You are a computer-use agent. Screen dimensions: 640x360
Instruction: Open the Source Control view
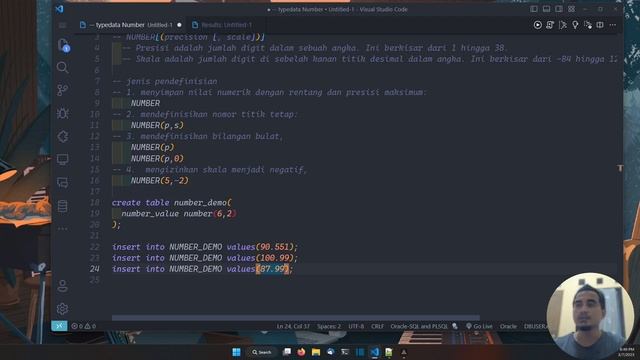click(x=62, y=90)
